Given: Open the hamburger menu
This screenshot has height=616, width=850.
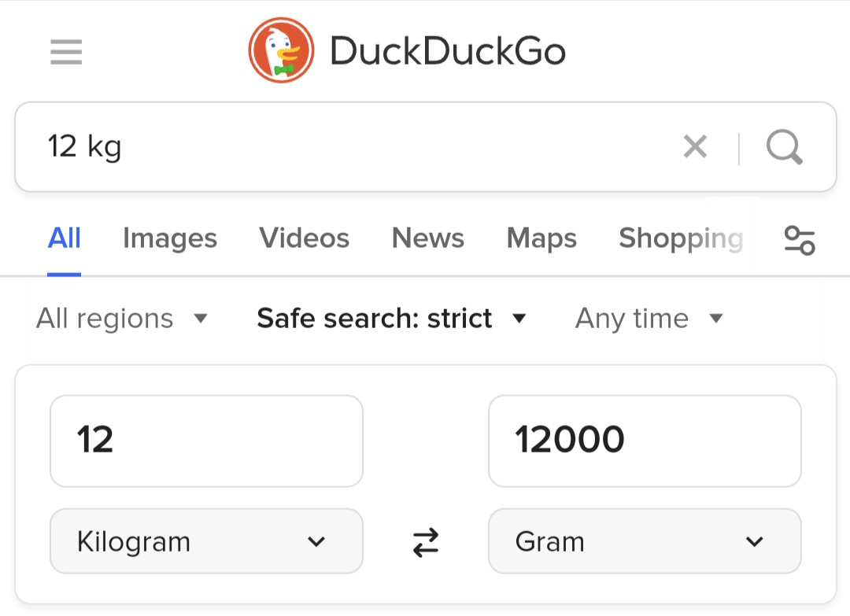Looking at the screenshot, I should [x=66, y=53].
